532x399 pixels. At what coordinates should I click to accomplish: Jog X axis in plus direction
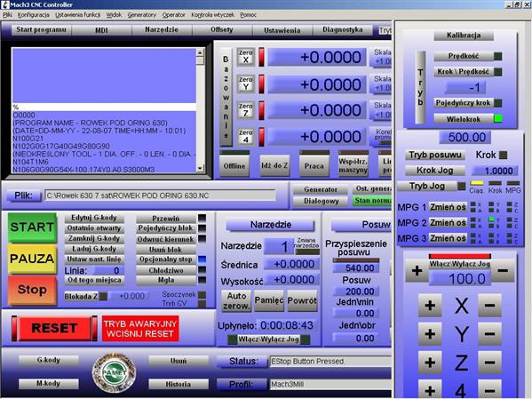(x=430, y=306)
